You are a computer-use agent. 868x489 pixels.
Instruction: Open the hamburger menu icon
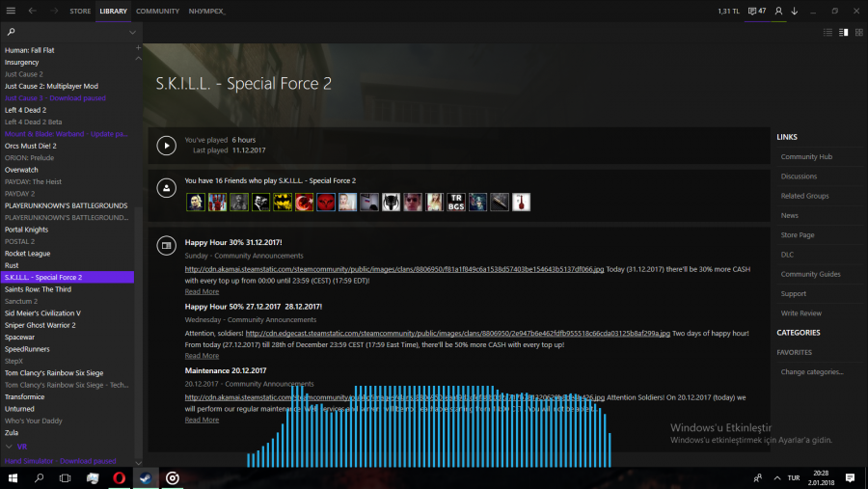11,11
